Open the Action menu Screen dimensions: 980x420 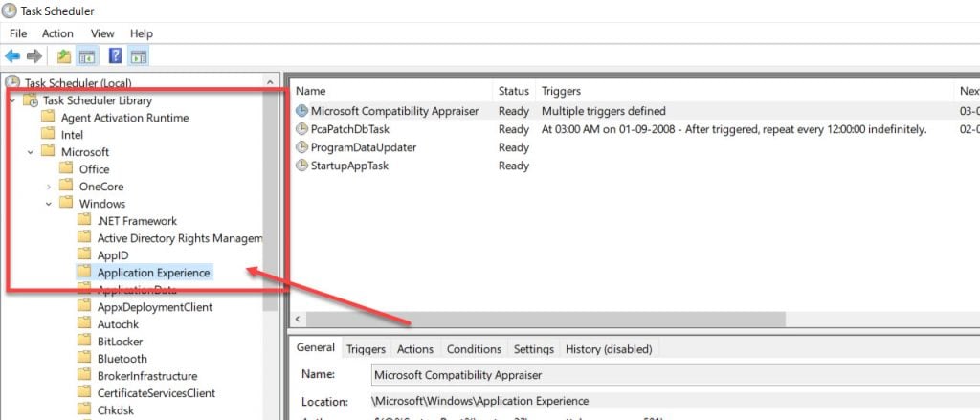point(57,33)
